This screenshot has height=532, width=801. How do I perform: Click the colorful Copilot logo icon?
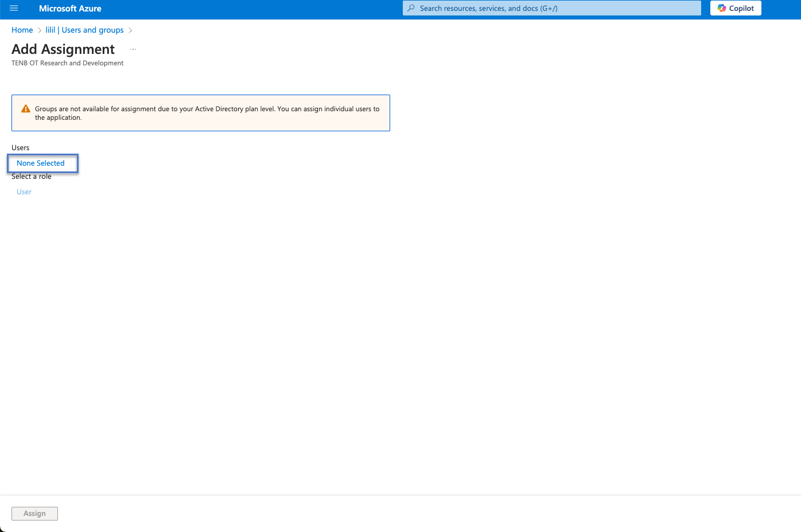tap(722, 9)
